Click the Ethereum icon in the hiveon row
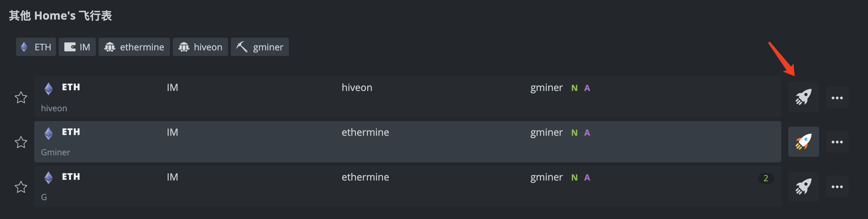The width and height of the screenshot is (868, 219). [x=49, y=89]
